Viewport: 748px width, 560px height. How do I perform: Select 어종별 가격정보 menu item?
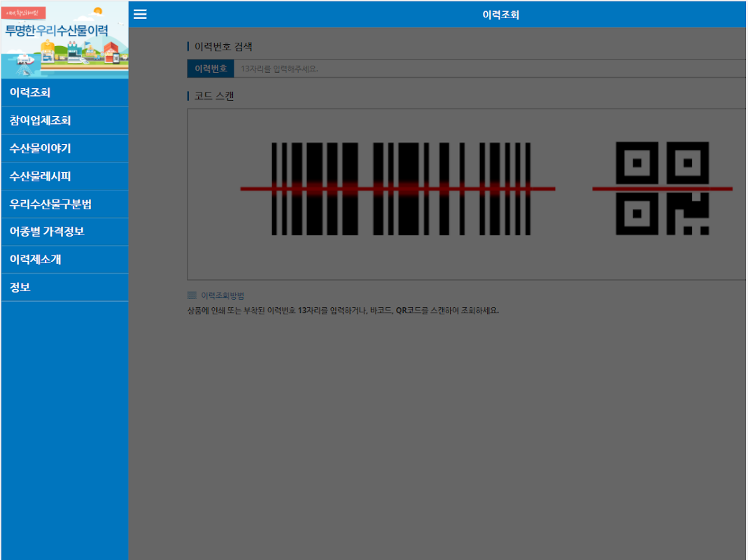tap(65, 232)
